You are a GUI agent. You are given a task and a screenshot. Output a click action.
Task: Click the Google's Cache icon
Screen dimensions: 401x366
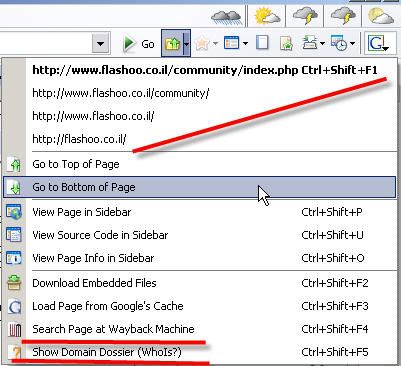[x=15, y=307]
